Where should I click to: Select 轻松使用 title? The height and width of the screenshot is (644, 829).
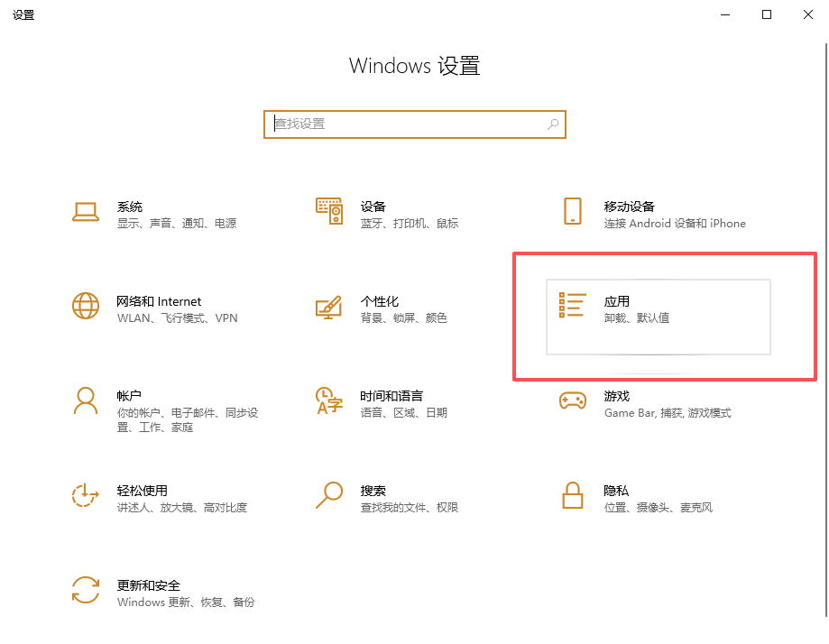click(142, 491)
